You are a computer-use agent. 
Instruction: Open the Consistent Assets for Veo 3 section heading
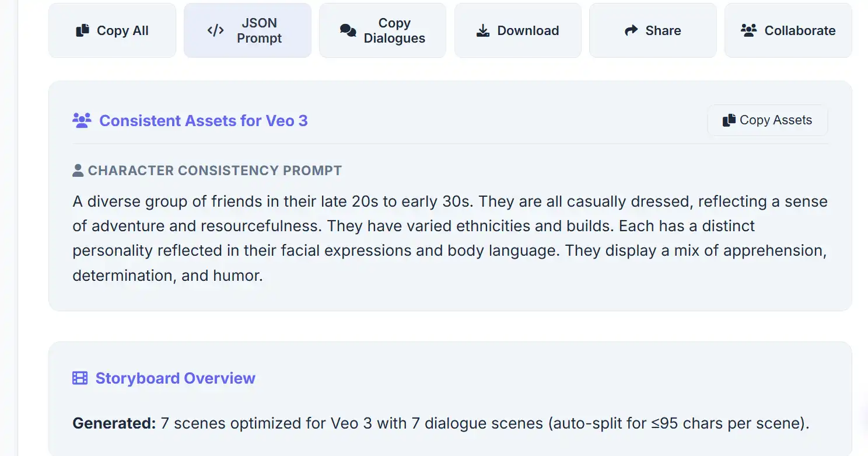[204, 121]
